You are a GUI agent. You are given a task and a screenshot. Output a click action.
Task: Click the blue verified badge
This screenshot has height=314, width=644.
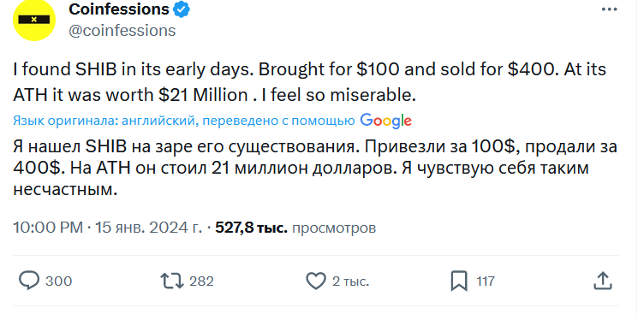pos(182,9)
